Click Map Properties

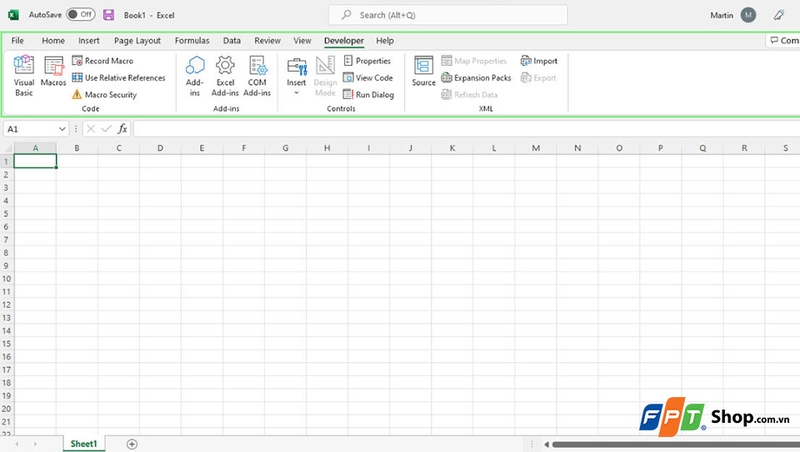click(x=474, y=61)
